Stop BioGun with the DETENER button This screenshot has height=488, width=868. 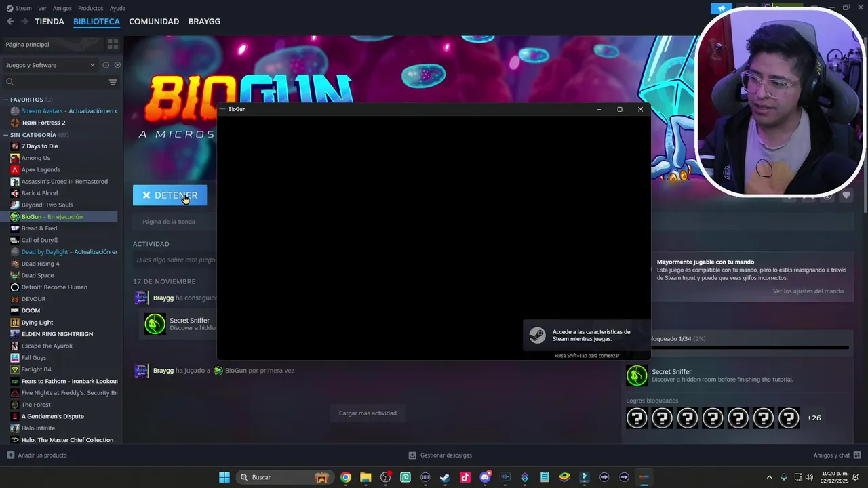coord(170,195)
